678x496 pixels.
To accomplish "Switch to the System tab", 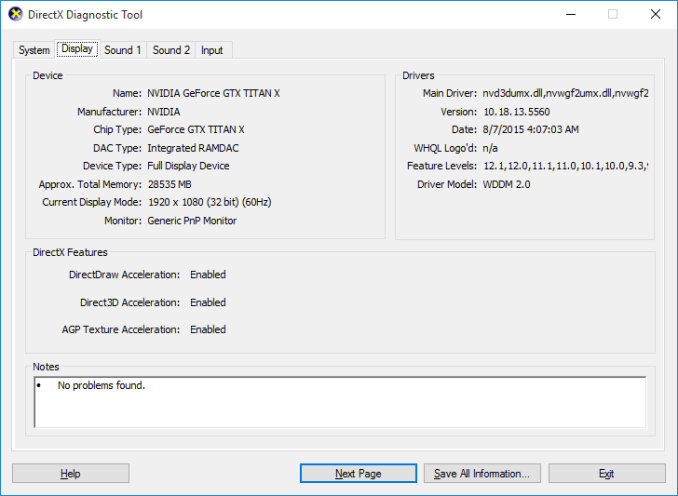I will tap(34, 50).
